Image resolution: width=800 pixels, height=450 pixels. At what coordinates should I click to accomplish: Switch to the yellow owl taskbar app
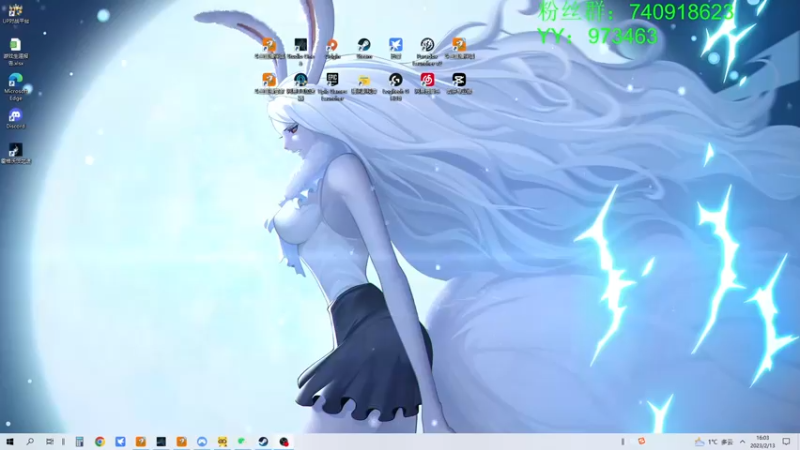pyautogui.click(x=222, y=442)
